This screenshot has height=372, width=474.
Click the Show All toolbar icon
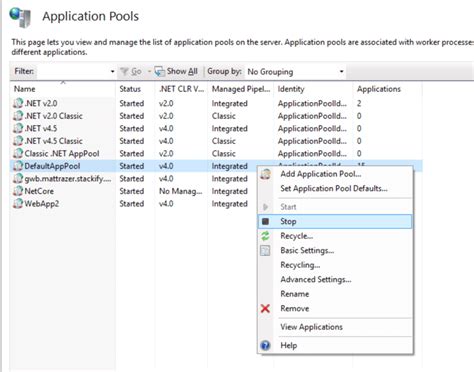click(160, 71)
